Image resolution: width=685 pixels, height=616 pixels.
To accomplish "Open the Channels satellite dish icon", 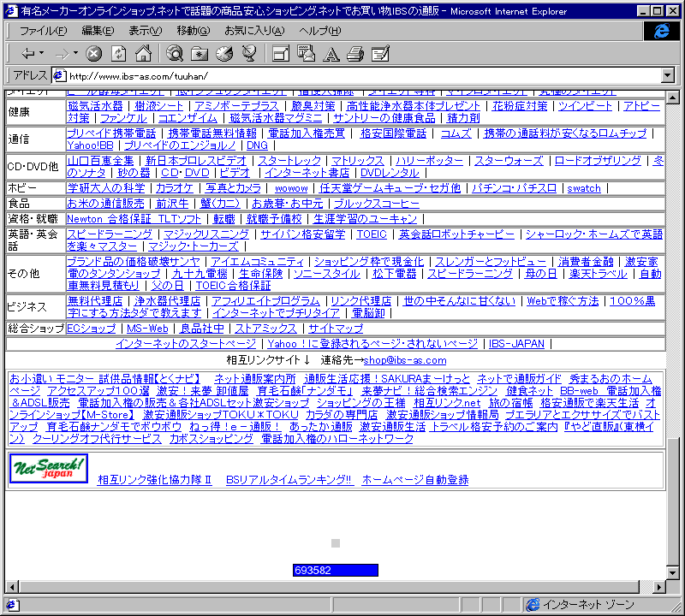I will click(249, 54).
